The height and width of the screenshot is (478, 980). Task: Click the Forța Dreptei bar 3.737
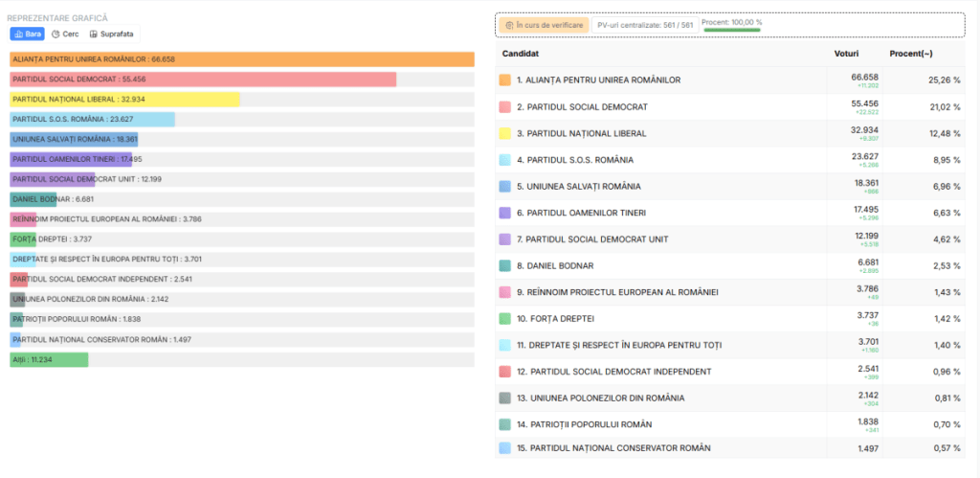pos(23,239)
